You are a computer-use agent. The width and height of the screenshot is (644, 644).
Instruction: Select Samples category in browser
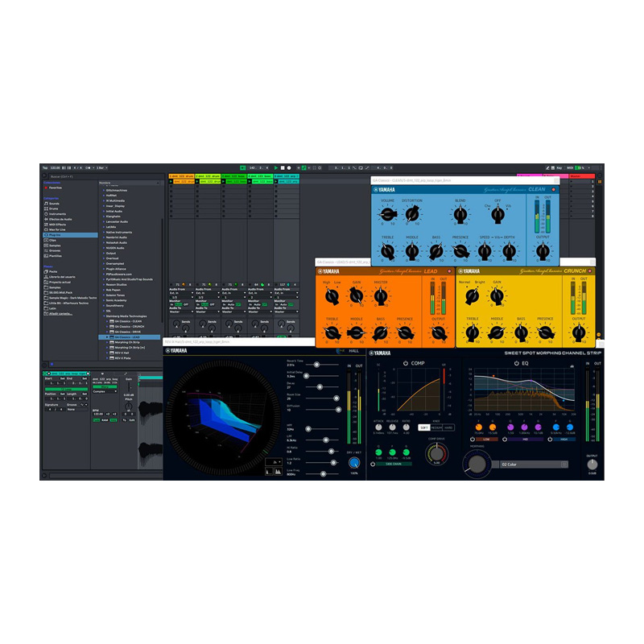(x=55, y=245)
